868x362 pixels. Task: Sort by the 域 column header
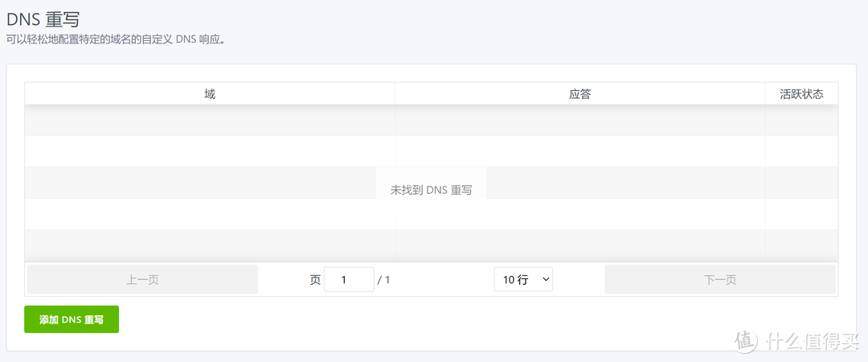tap(210, 94)
